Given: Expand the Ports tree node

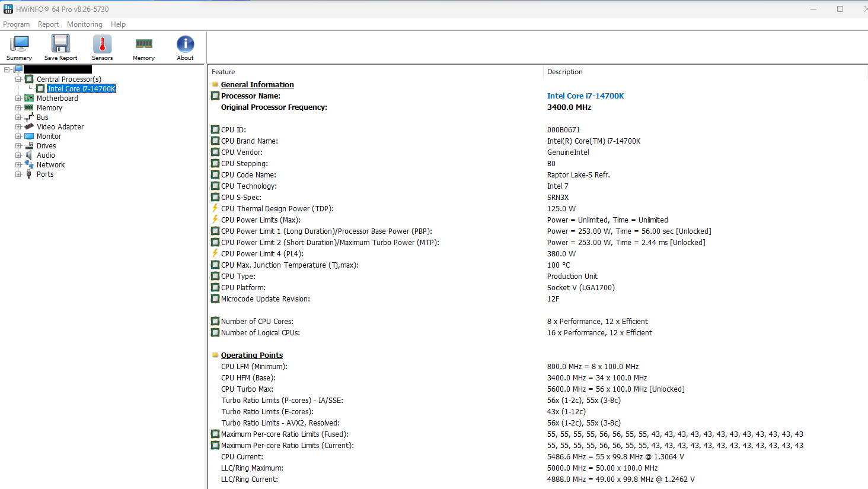Looking at the screenshot, I should [18, 174].
